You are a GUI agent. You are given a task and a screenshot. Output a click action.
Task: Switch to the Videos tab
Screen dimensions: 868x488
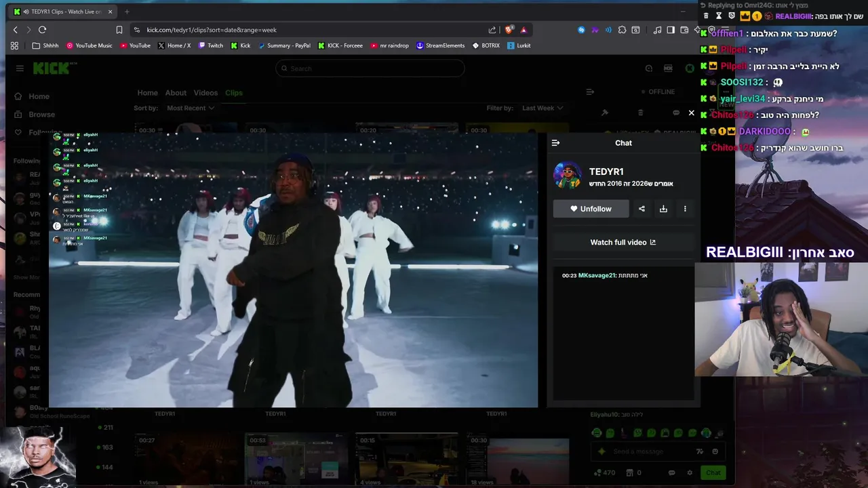tap(205, 93)
